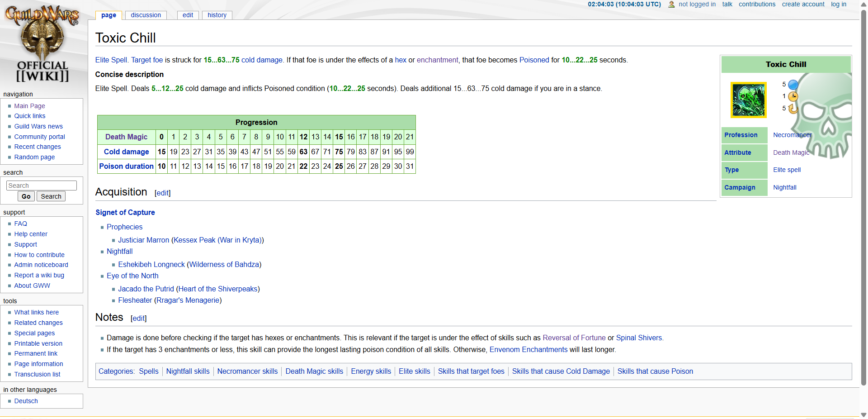The height and width of the screenshot is (419, 868).
Task: Open contributions in the top bar
Action: [x=757, y=4]
